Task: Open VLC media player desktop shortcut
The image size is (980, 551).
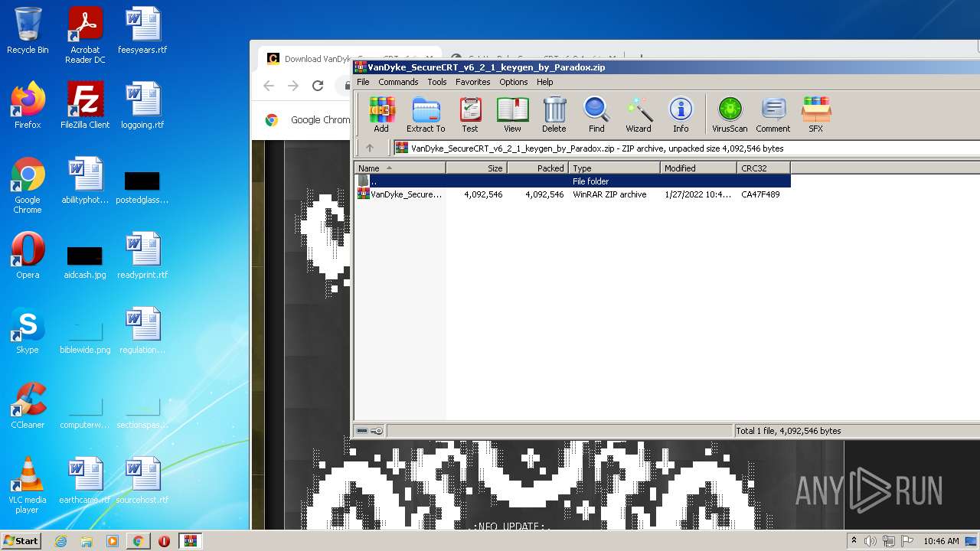Action: coord(28,486)
